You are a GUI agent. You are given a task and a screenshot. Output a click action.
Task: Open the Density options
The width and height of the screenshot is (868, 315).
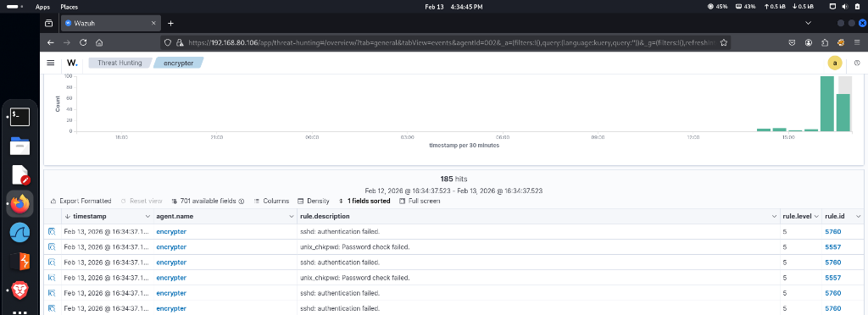(314, 202)
